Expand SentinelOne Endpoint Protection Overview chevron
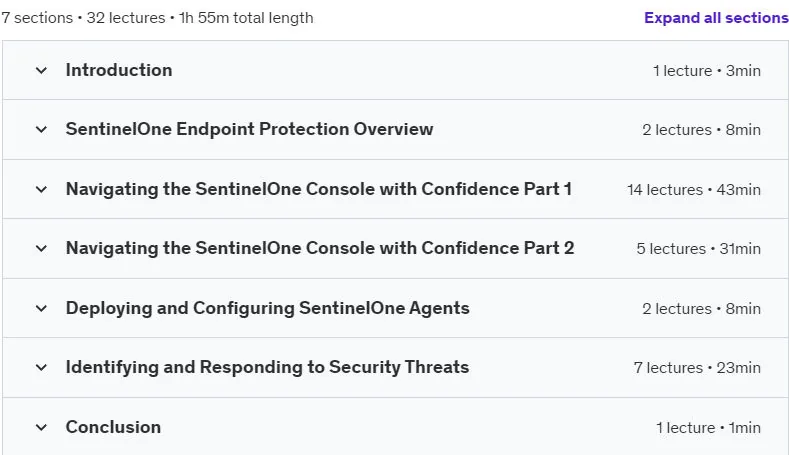This screenshot has height=455, width=789. [41, 129]
